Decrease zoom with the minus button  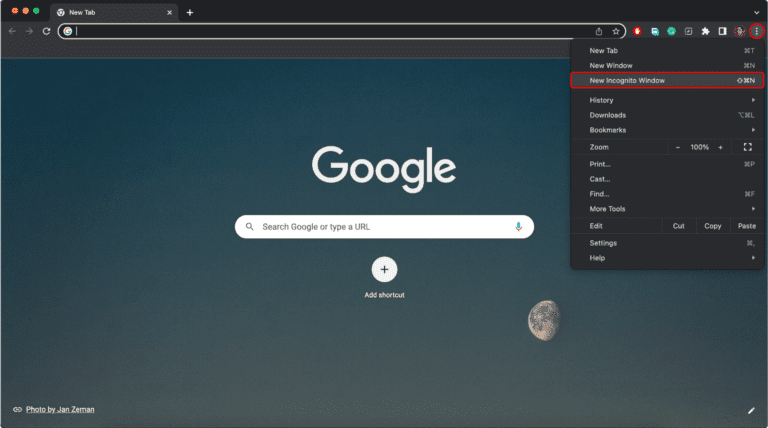[678, 147]
